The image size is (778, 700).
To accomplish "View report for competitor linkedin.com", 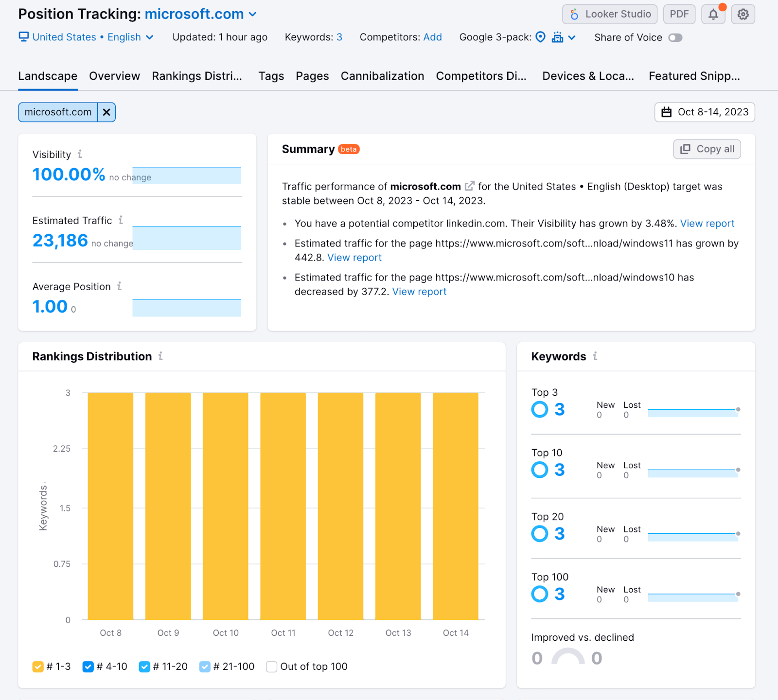I will coord(707,224).
